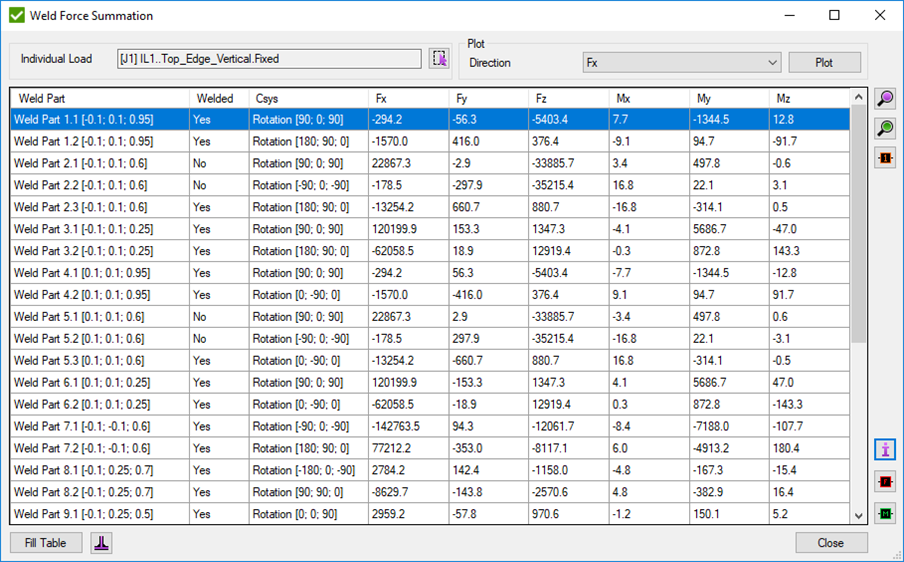Select row Weld Part 9.1 [-0.1; 0.25; 0.5]
Image resolution: width=904 pixels, height=562 pixels.
tap(430, 514)
